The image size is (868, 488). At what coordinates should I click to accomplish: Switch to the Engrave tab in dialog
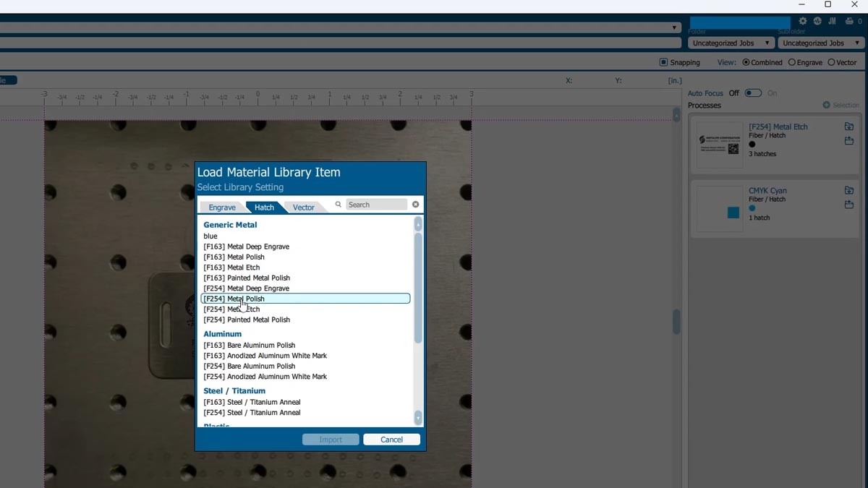click(x=222, y=207)
